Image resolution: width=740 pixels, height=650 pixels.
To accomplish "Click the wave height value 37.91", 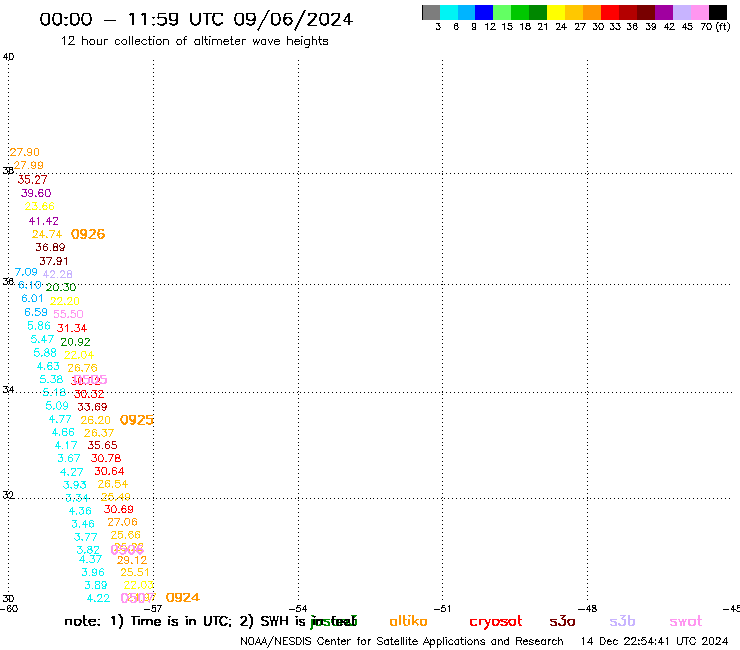I will click(54, 261).
